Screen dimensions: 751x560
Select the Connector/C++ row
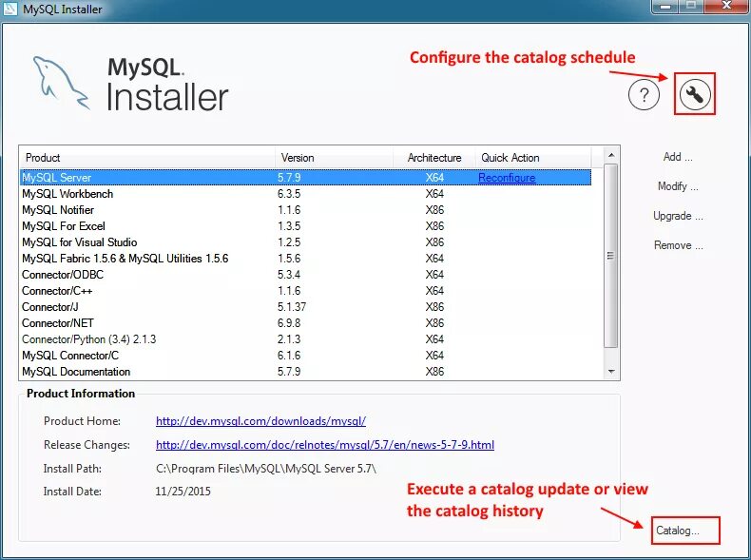click(305, 291)
